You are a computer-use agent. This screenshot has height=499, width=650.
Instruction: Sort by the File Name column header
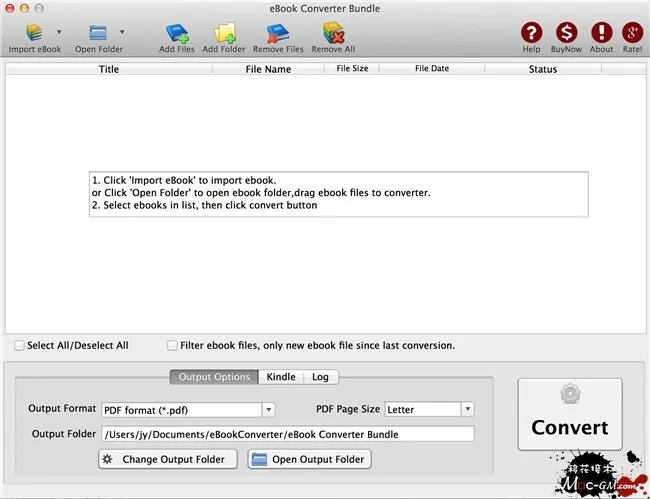pyautogui.click(x=268, y=69)
